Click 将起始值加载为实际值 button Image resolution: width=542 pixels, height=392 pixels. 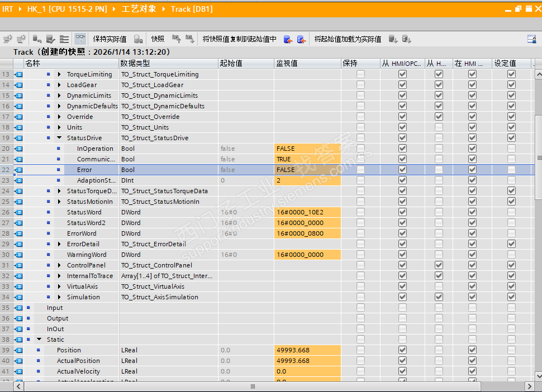click(348, 39)
